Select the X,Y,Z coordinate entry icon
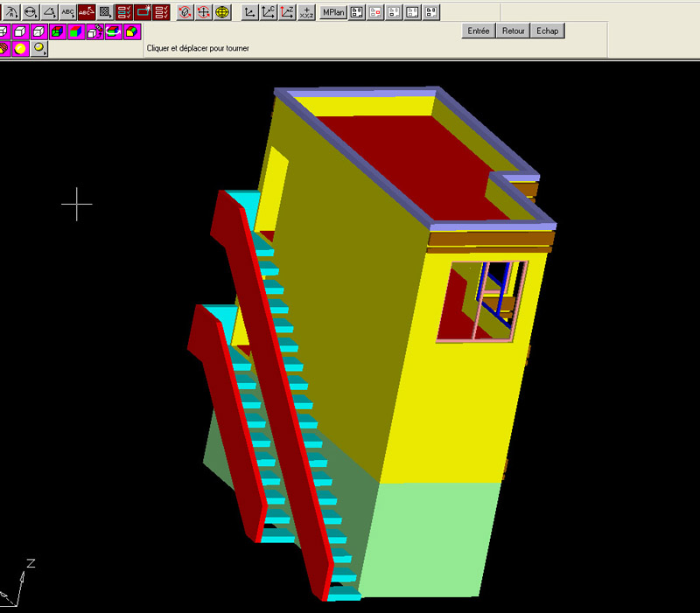The height and width of the screenshot is (613, 700). point(306,12)
